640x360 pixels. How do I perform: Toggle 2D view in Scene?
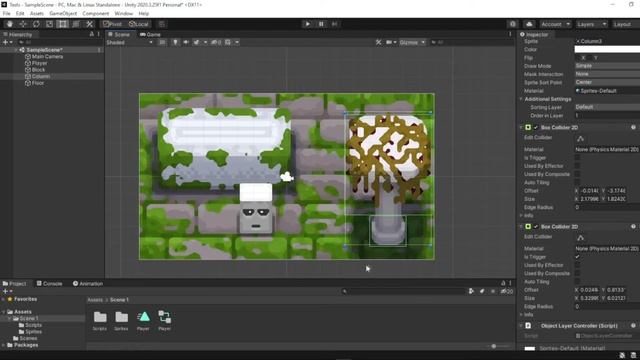[162, 42]
